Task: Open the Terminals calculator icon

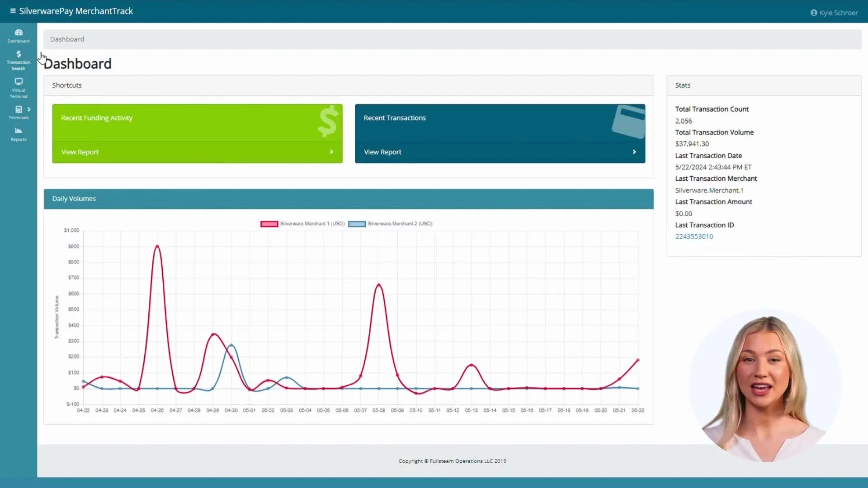Action: pyautogui.click(x=19, y=109)
